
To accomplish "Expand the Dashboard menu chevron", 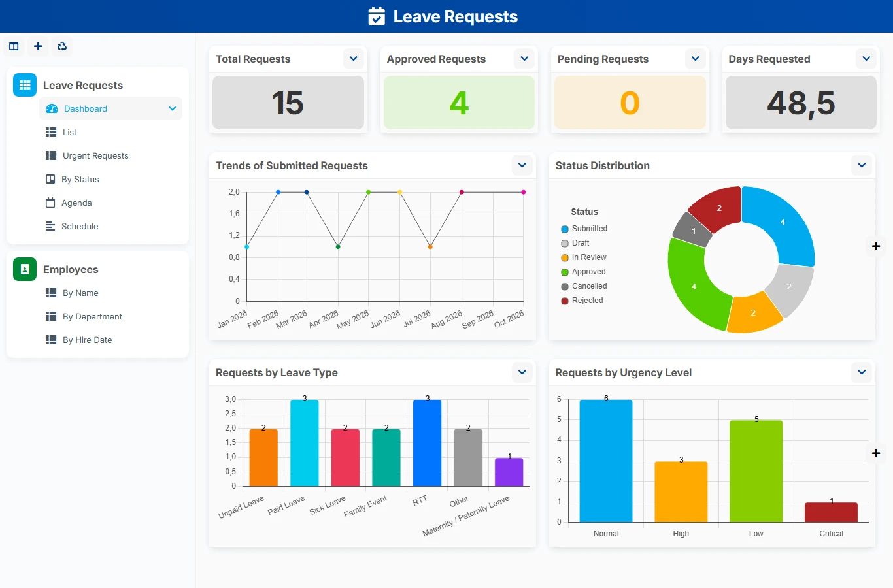I will 173,108.
